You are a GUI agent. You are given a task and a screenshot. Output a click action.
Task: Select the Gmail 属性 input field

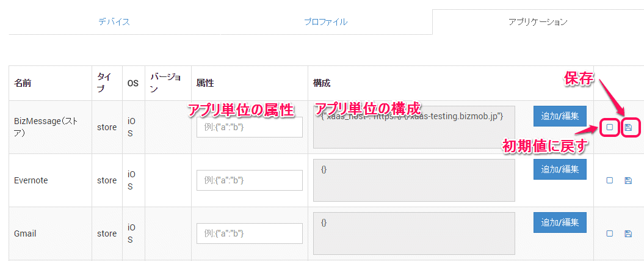click(250, 233)
